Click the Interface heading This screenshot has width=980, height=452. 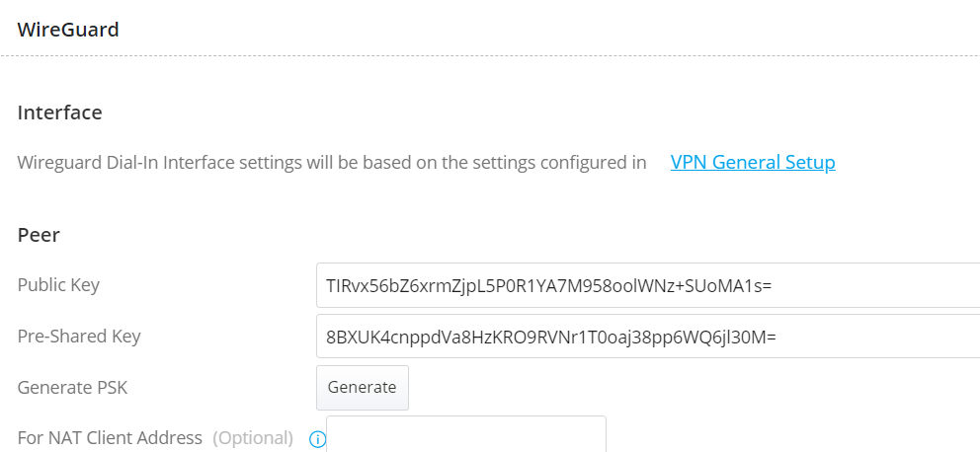60,113
